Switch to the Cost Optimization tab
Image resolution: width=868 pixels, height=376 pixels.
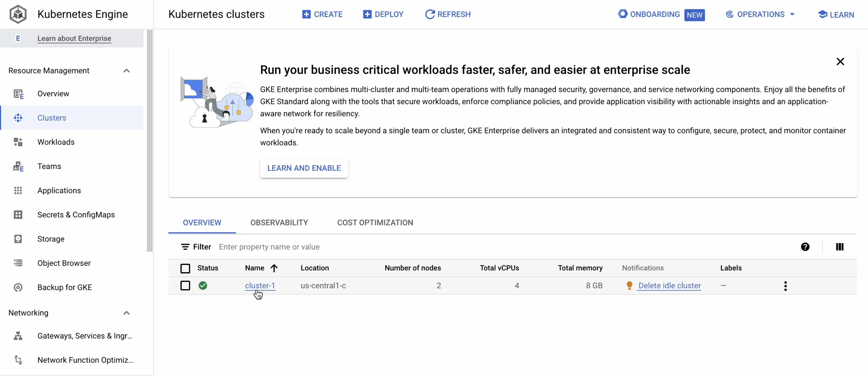(x=375, y=222)
